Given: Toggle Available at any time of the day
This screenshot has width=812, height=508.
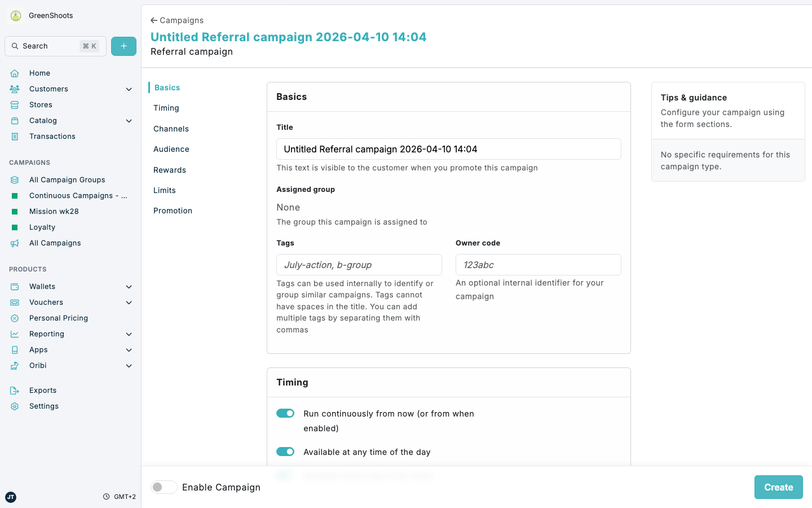Looking at the screenshot, I should coord(285,452).
